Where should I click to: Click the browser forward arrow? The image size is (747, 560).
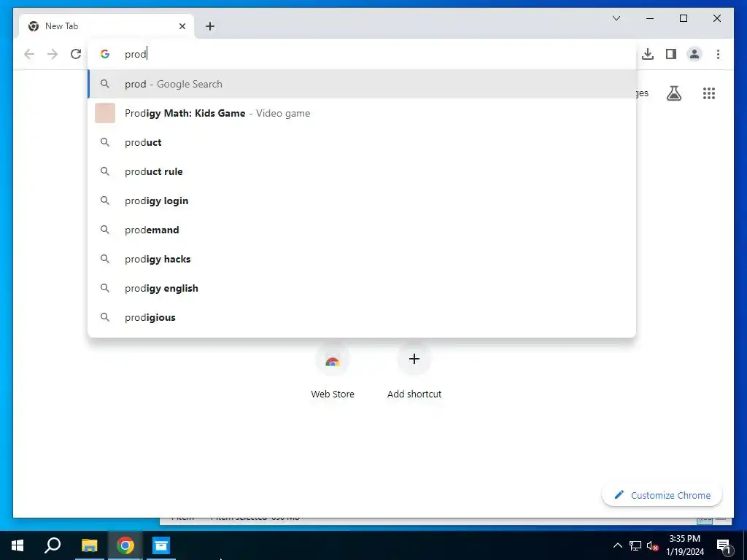[53, 54]
